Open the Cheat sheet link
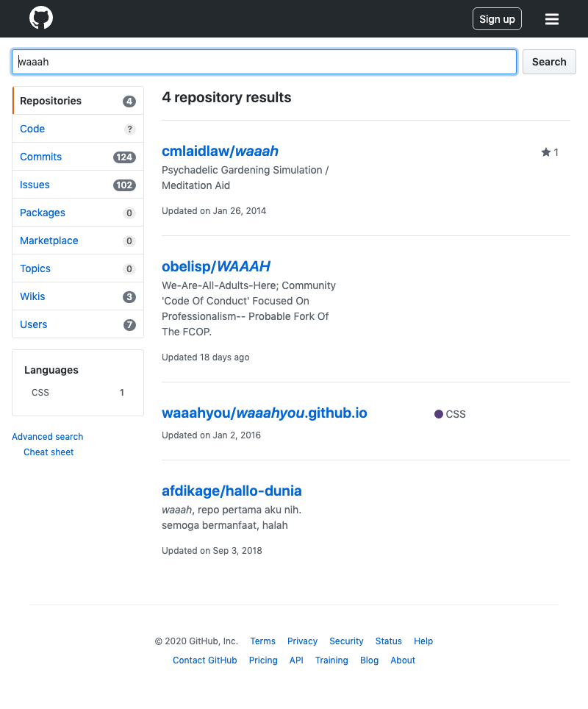Screen dimensions: 588x709 pyautogui.click(x=49, y=452)
